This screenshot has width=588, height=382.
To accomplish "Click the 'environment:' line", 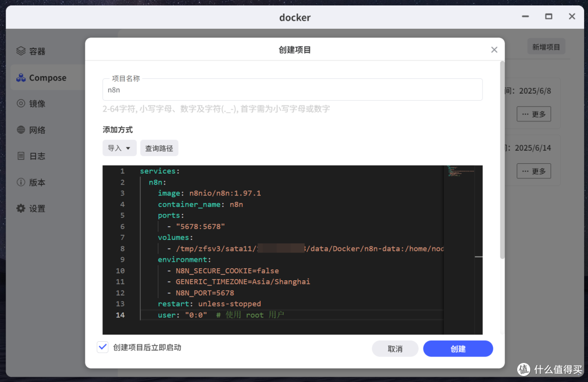I will (184, 260).
